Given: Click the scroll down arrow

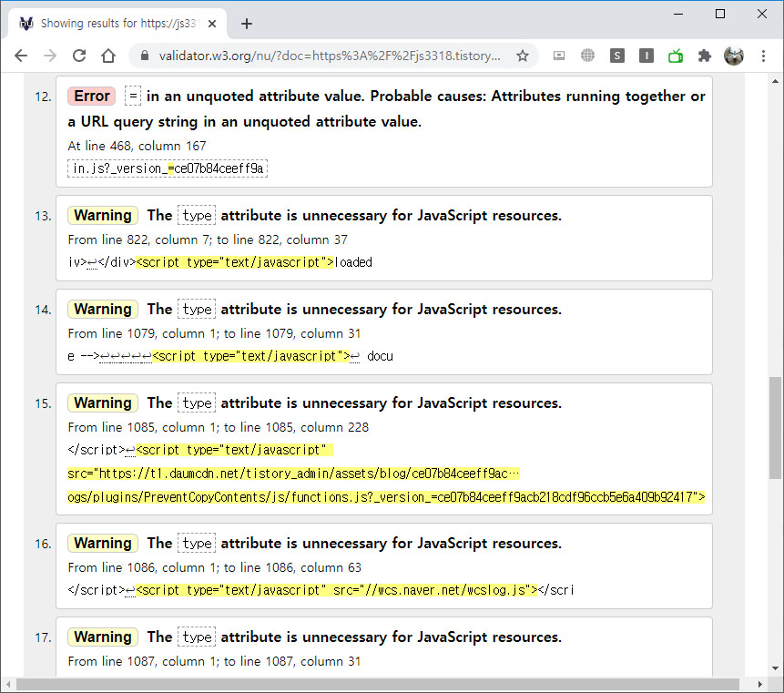Looking at the screenshot, I should [x=775, y=668].
